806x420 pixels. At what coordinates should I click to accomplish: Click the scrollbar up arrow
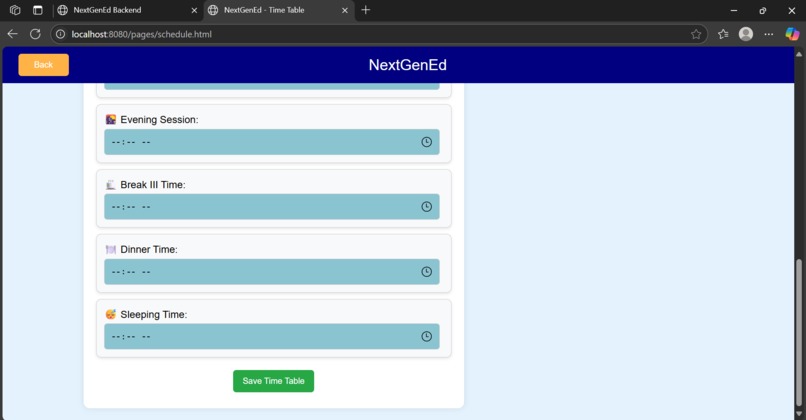point(798,54)
